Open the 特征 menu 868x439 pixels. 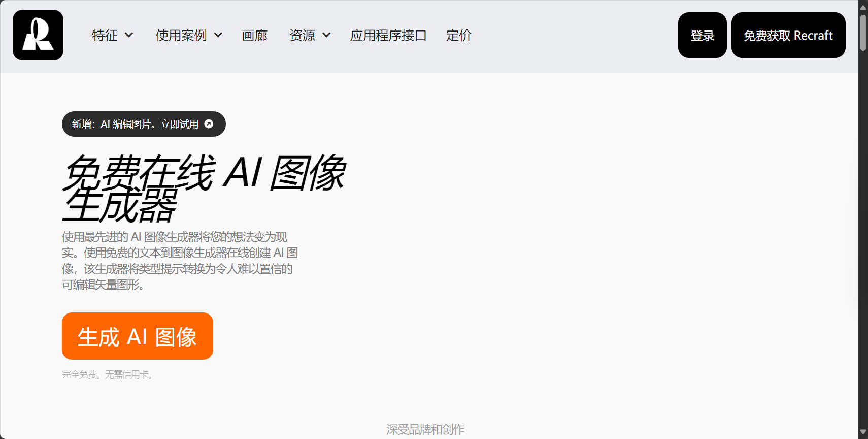[x=112, y=35]
